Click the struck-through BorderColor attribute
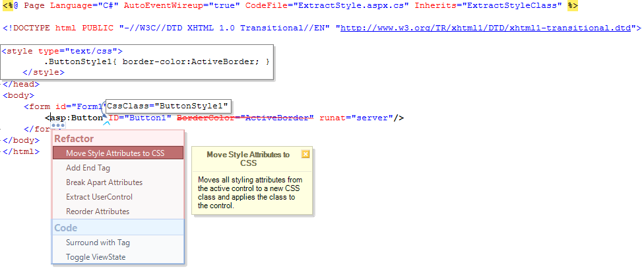 click(x=245, y=118)
